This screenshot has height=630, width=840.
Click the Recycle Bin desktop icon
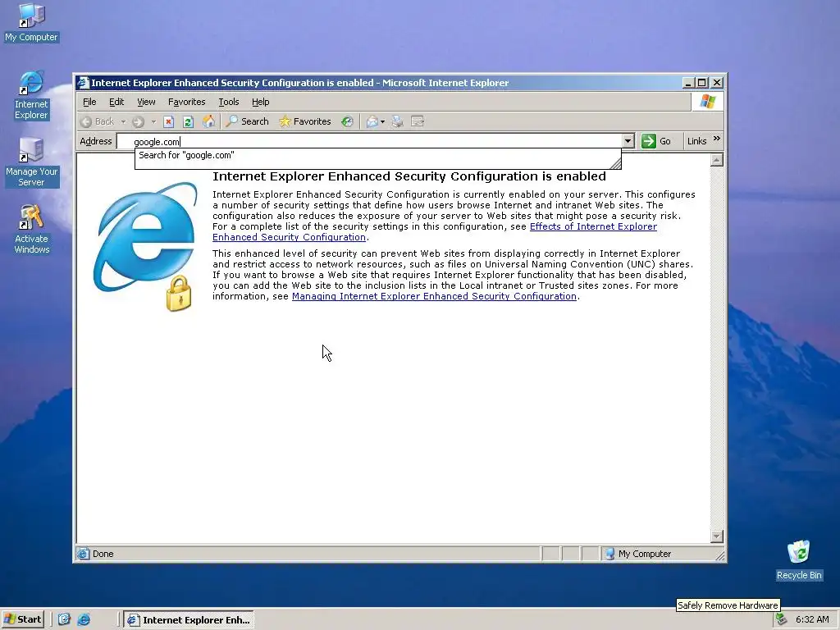pos(798,559)
